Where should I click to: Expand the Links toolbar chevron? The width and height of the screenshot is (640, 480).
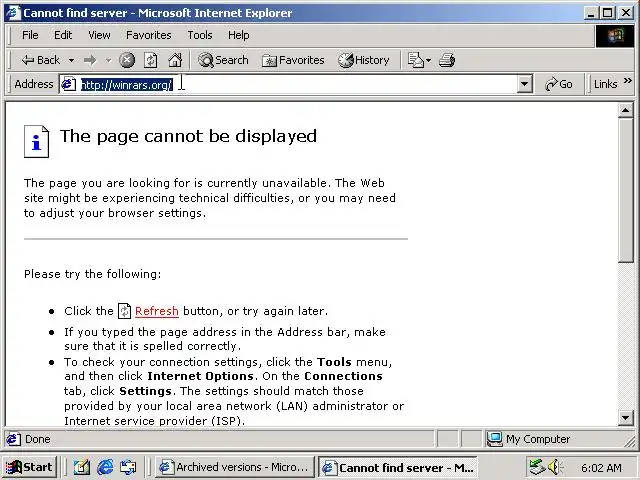(x=628, y=81)
